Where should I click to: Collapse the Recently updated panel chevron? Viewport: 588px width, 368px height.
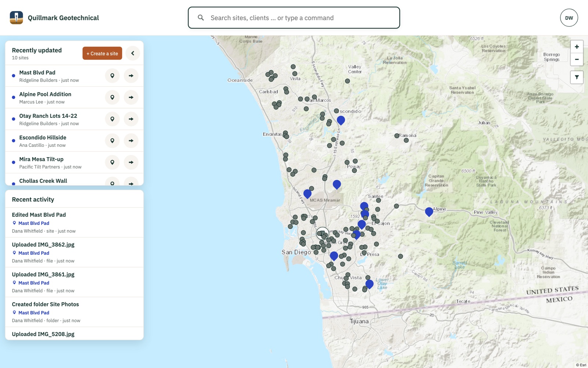point(133,53)
